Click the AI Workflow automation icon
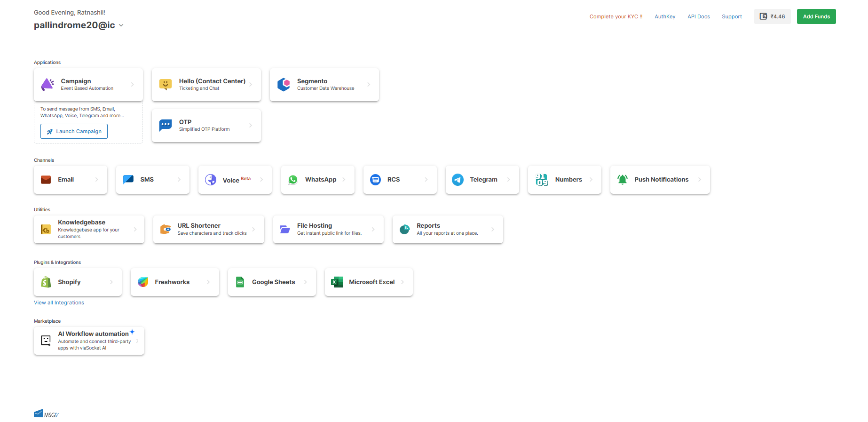The width and height of the screenshot is (868, 422). point(46,340)
